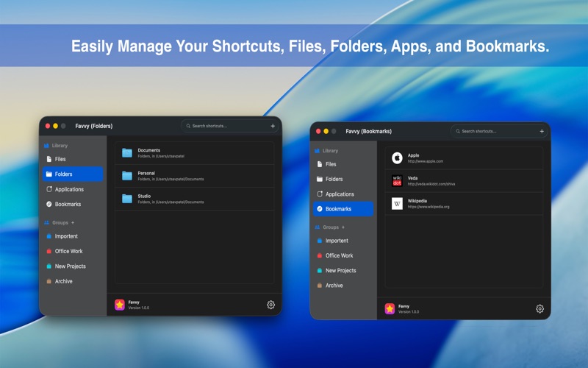Click the Veda bookmark name text
The width and height of the screenshot is (588, 368).
point(412,178)
